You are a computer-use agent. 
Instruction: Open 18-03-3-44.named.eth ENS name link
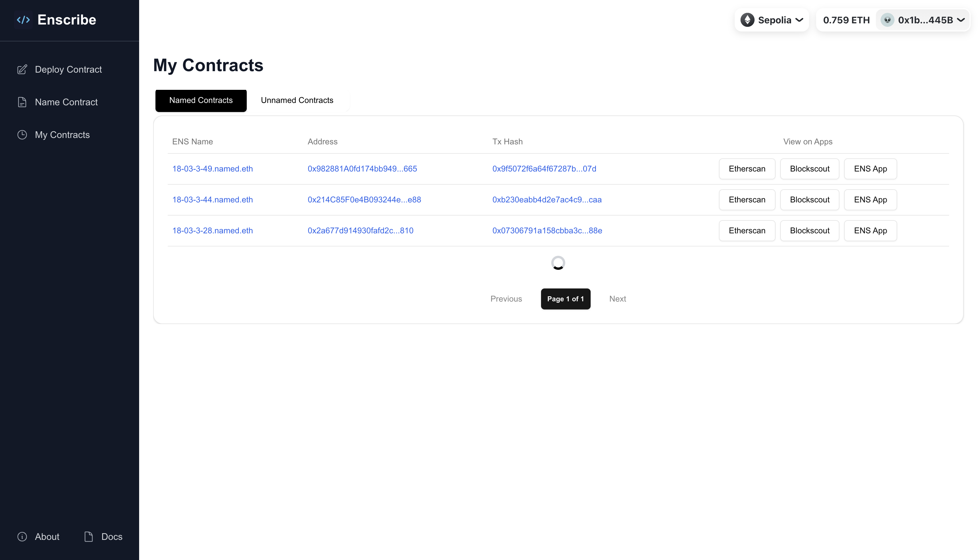tap(212, 199)
